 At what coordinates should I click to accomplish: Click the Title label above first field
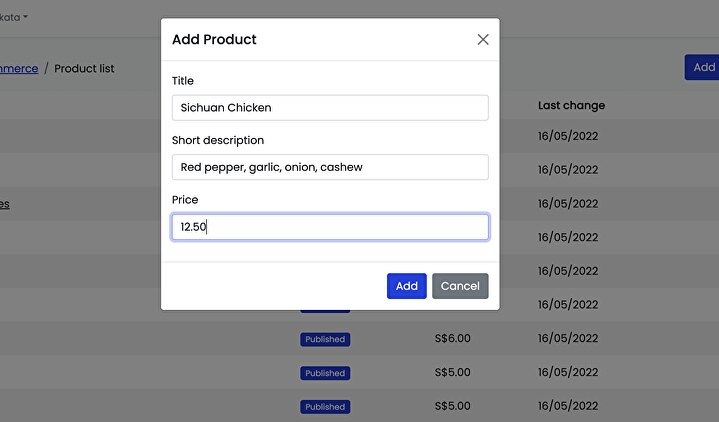click(183, 81)
